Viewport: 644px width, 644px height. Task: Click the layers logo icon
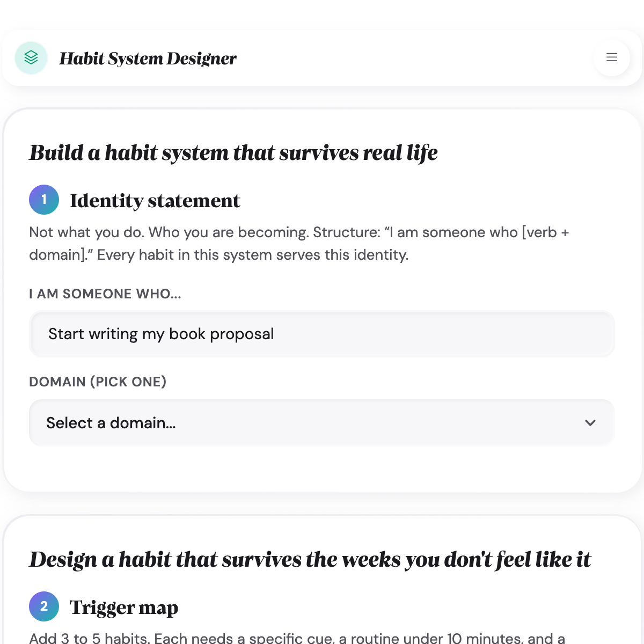pyautogui.click(x=31, y=57)
